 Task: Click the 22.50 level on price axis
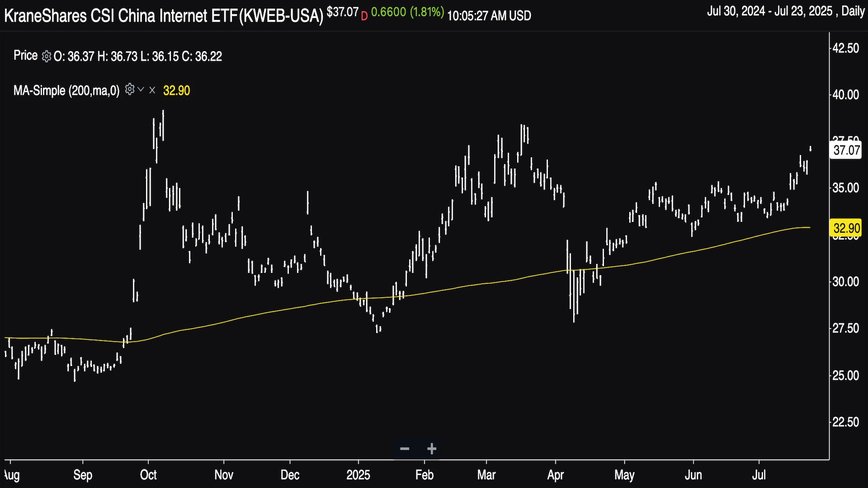click(846, 422)
